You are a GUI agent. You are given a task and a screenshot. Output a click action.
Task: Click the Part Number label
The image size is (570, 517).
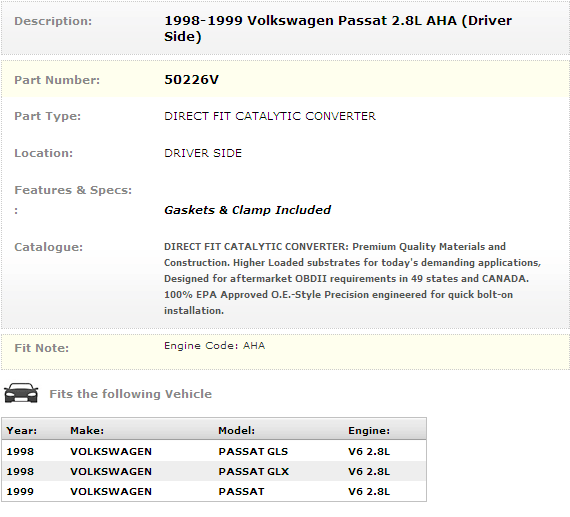pyautogui.click(x=57, y=80)
